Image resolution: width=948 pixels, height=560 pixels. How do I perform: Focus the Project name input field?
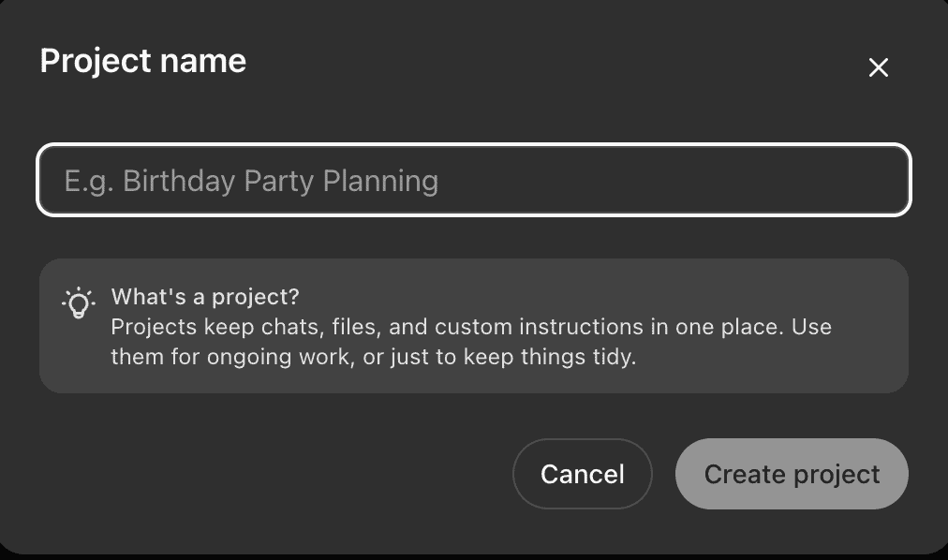(x=473, y=180)
